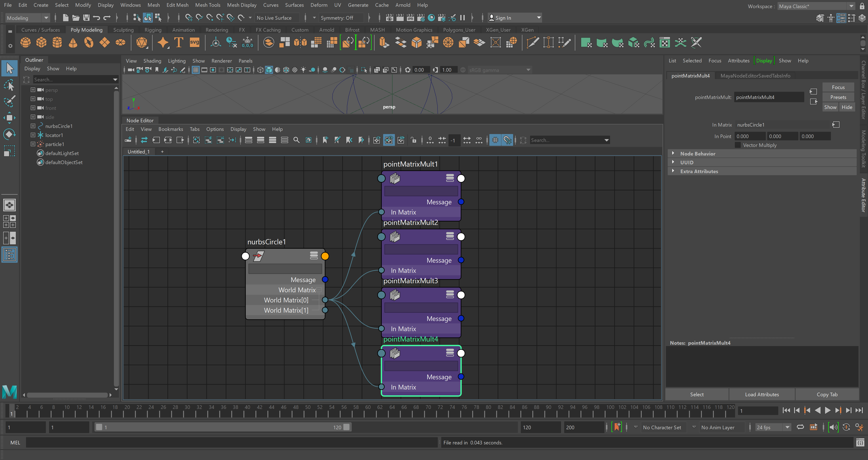Expand nurbsCircle1 in the Outliner
868x460 pixels.
tap(33, 126)
